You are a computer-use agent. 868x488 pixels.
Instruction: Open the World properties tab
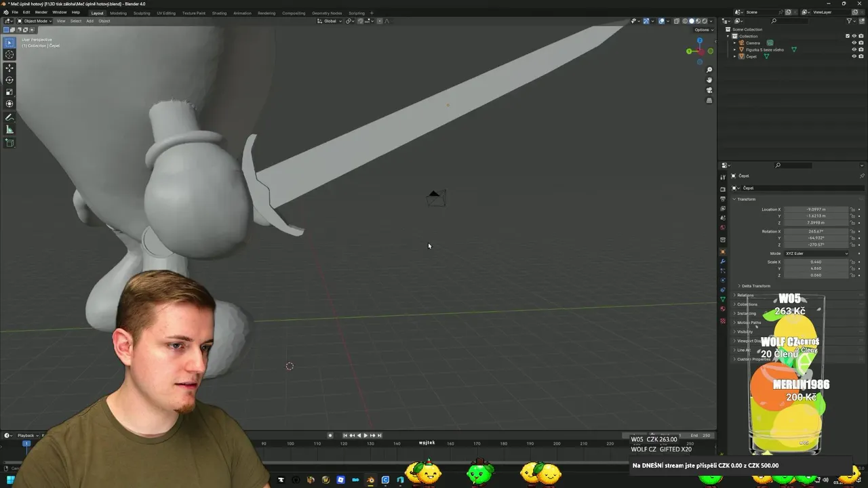pyautogui.click(x=723, y=228)
